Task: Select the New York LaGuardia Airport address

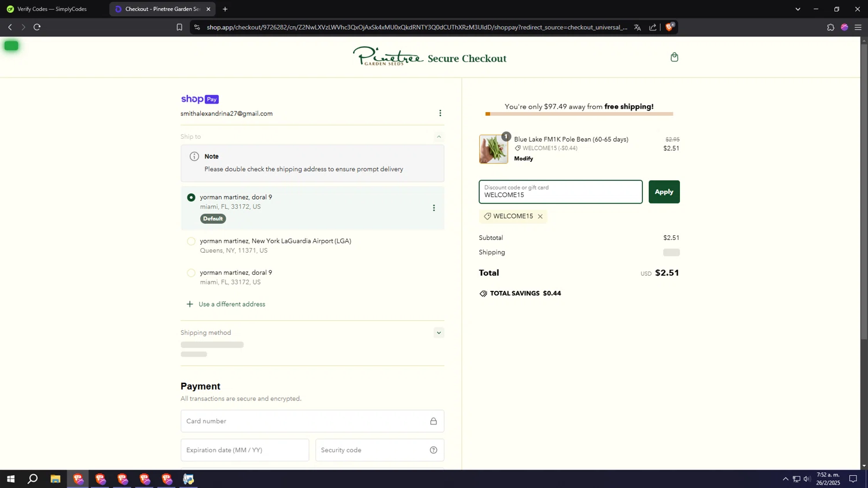Action: click(x=191, y=242)
